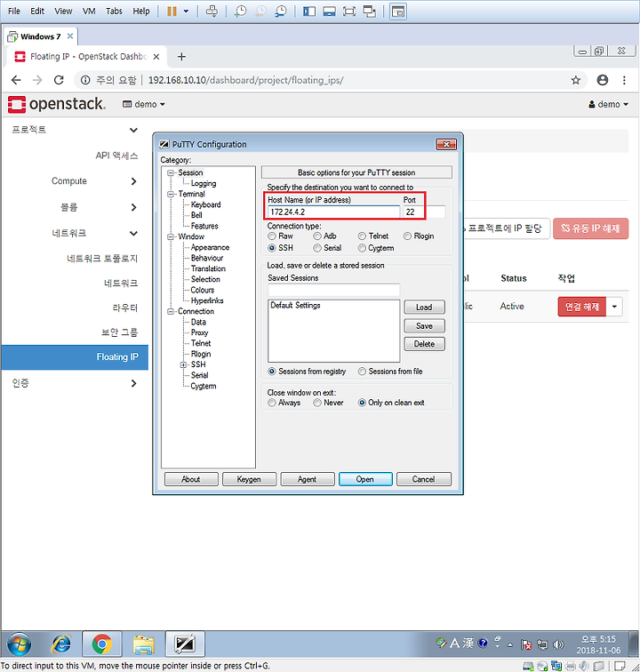This screenshot has height=672, width=640.
Task: Open the VMware Tabs menu
Action: 114,12
